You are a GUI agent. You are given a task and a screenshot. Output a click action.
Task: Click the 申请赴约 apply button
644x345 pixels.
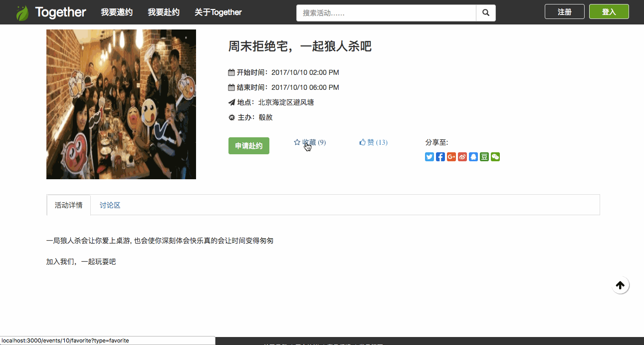(249, 146)
